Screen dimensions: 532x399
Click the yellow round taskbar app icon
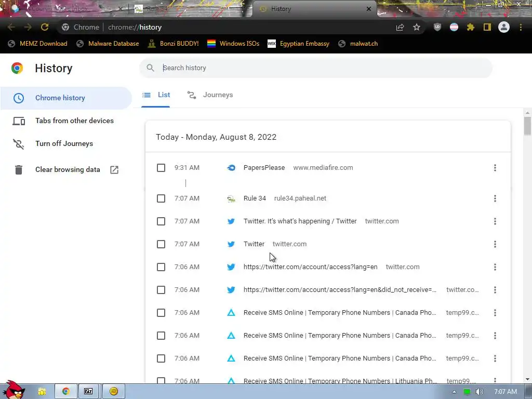point(114,391)
